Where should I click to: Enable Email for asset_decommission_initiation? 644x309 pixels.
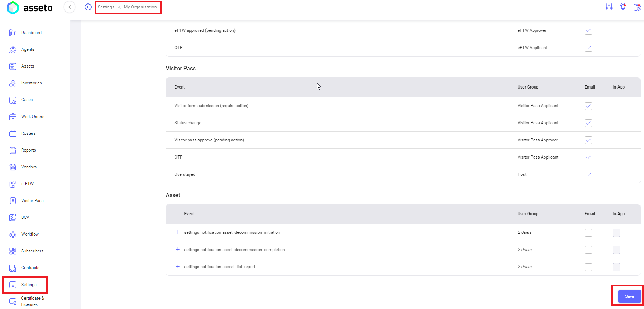click(588, 233)
